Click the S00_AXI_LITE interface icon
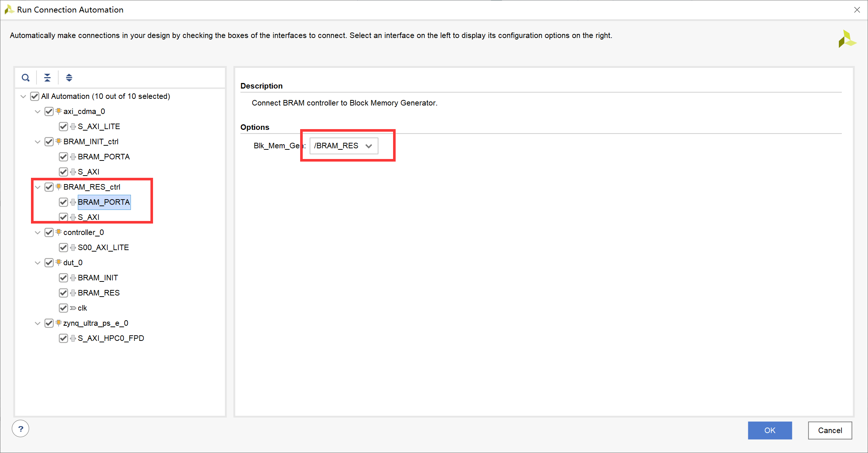 tap(73, 248)
